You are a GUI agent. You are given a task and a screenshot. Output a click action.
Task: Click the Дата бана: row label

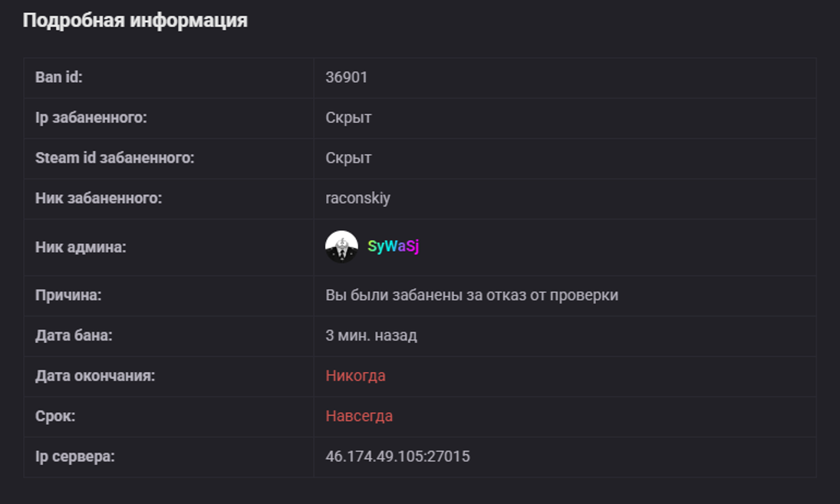point(74,335)
